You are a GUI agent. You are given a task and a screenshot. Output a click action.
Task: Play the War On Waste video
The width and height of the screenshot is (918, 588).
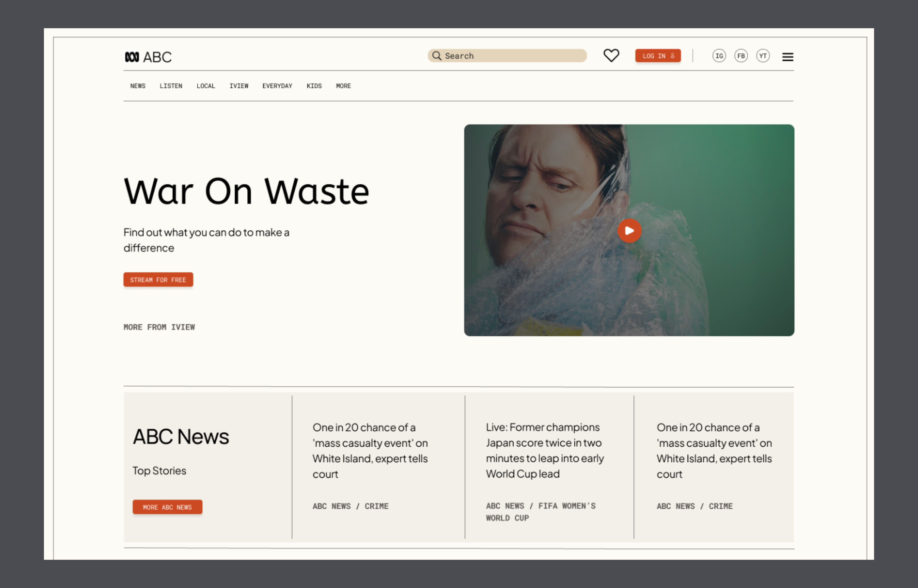629,230
